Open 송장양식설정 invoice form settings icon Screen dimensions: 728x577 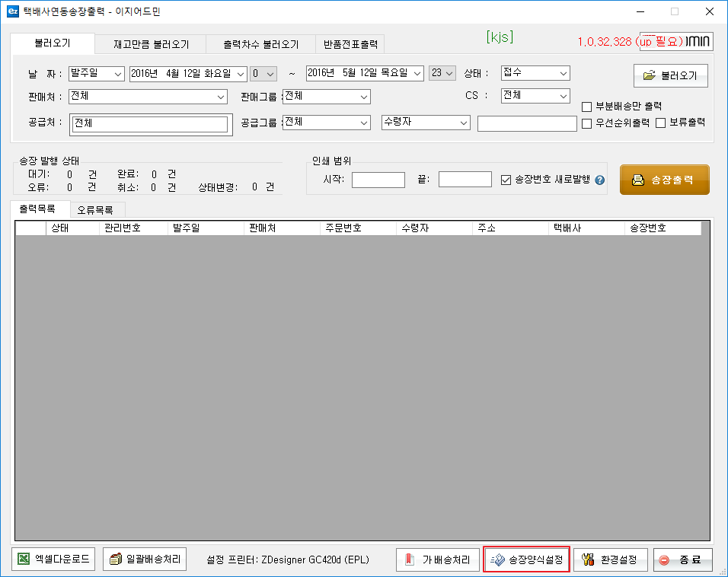tap(497, 560)
